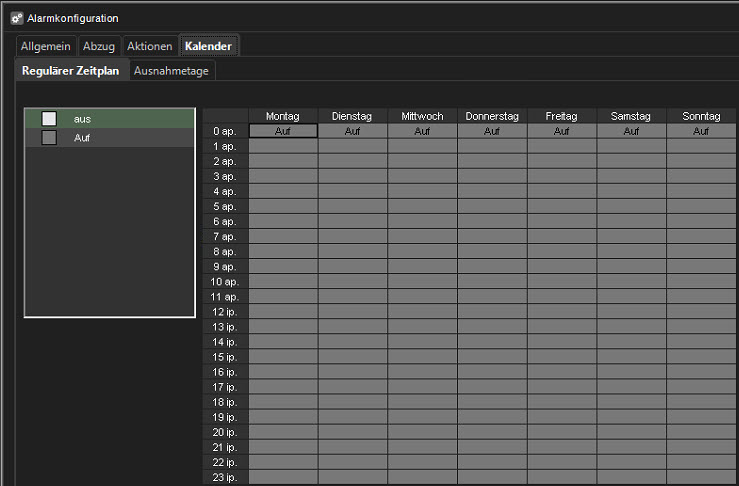Click the Donnerstag cell at 15 ip.
This screenshot has width=739, height=486.
[x=492, y=357]
